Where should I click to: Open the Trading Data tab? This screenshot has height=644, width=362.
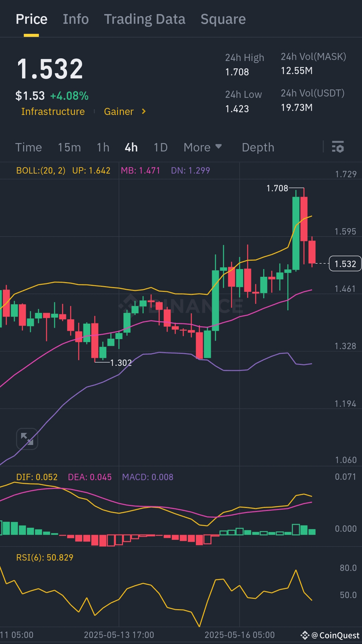pos(145,19)
